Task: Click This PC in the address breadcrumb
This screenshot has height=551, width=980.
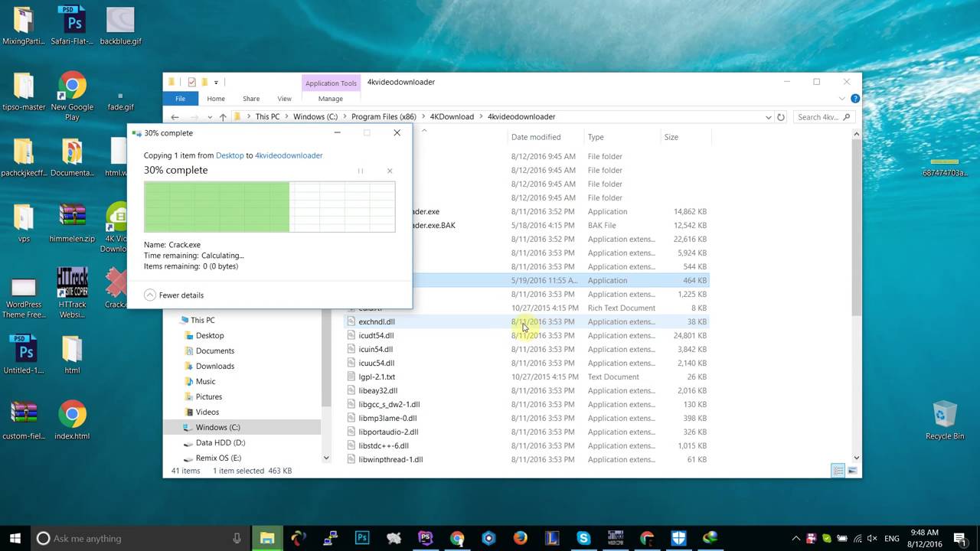Action: [267, 117]
